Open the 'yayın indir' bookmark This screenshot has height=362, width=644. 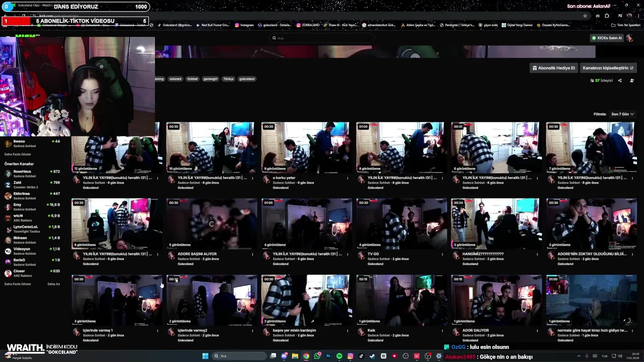point(488,25)
